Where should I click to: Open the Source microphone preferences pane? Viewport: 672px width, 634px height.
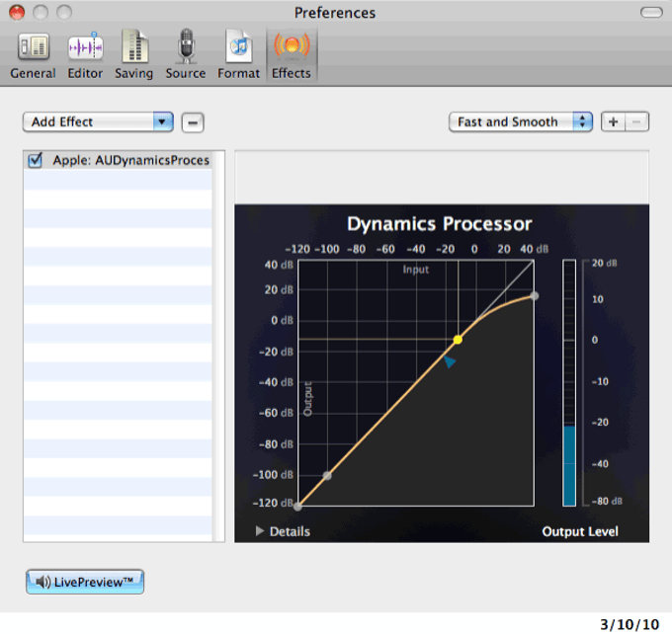tap(186, 55)
